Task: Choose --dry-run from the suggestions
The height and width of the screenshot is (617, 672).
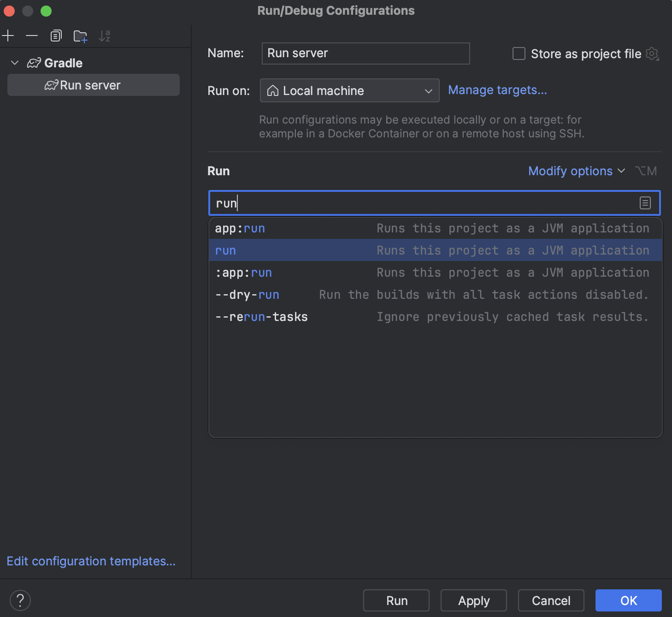Action: (247, 295)
